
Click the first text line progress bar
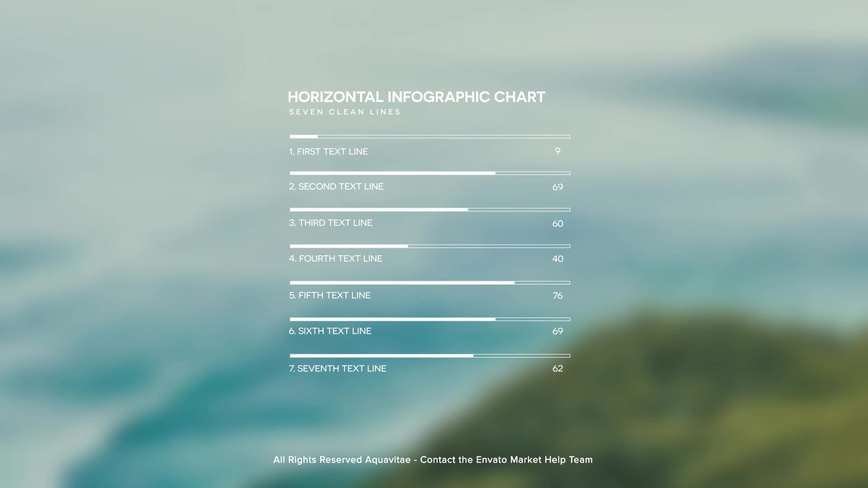(x=430, y=136)
